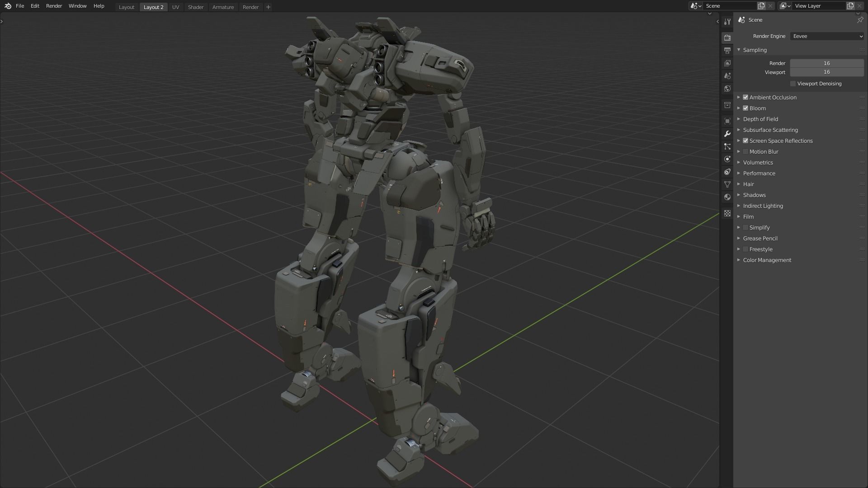Expand the Performance panel
Viewport: 868px width, 488px height.
tap(739, 173)
